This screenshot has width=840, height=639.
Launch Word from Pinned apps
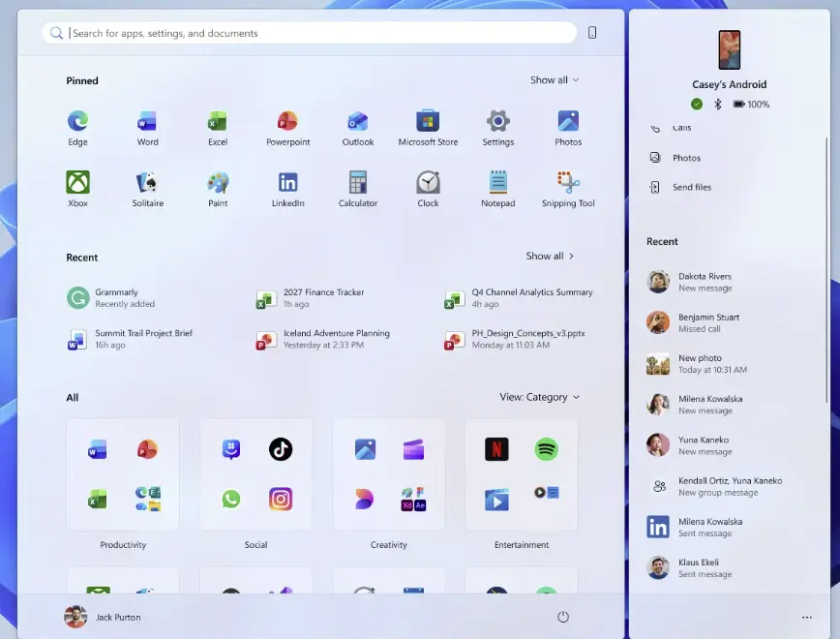(147, 128)
